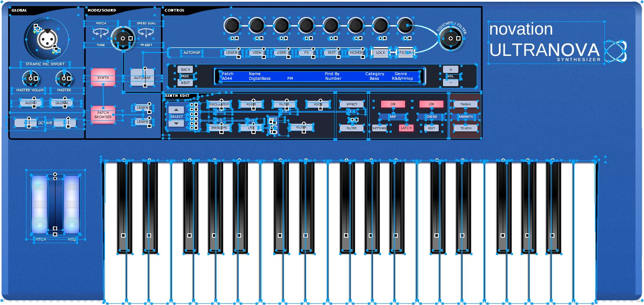Click the ARP button
The width and height of the screenshot is (644, 305).
point(393,116)
